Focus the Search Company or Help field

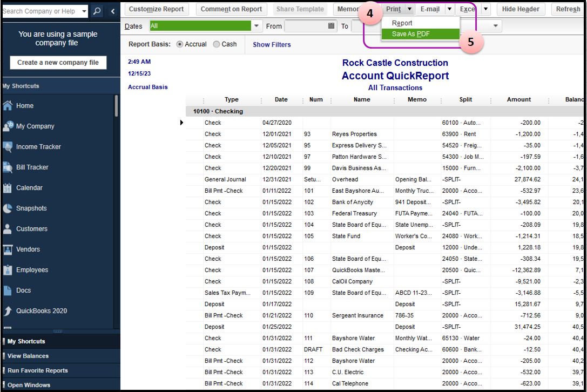tap(41, 11)
